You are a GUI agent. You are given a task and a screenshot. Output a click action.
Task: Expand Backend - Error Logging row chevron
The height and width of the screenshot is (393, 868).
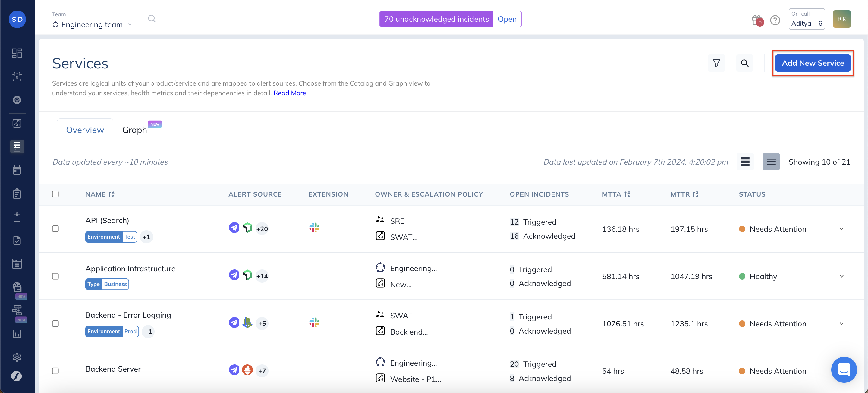click(x=841, y=324)
